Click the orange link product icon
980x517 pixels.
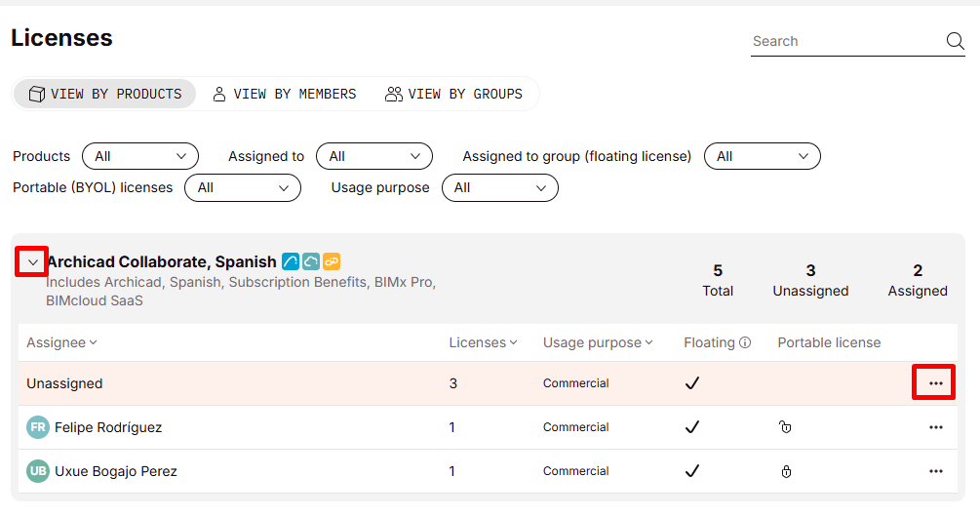pyautogui.click(x=332, y=261)
